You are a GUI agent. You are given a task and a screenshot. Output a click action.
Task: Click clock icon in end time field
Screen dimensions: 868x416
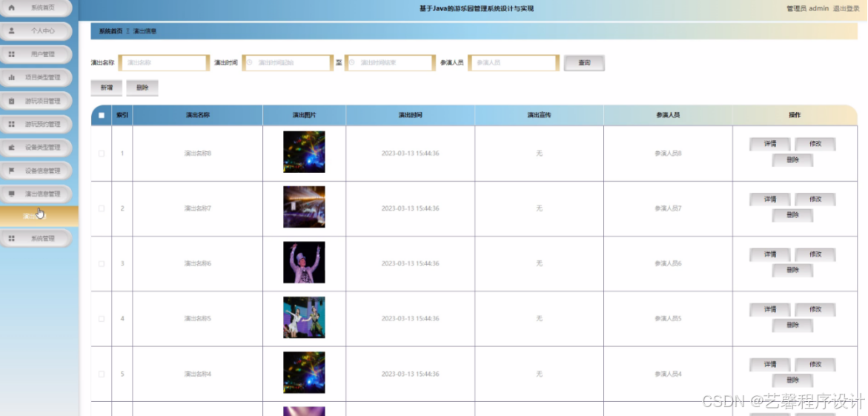click(x=352, y=62)
